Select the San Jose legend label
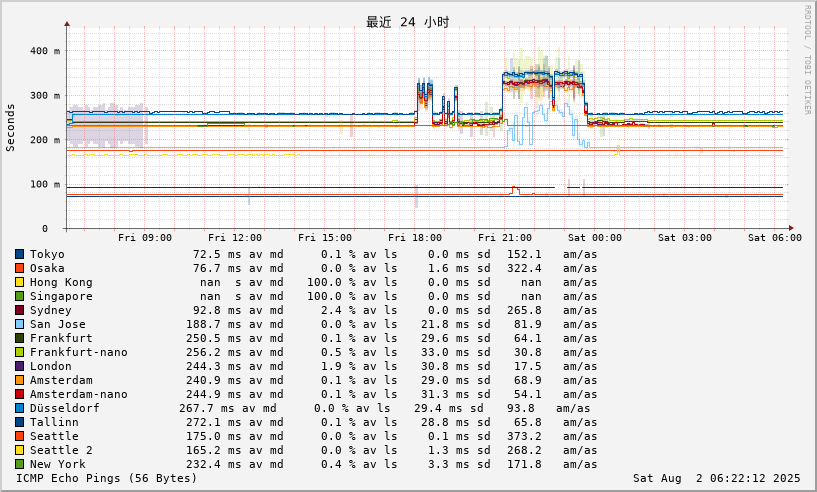Image resolution: width=817 pixels, height=492 pixels. pyautogui.click(x=57, y=324)
